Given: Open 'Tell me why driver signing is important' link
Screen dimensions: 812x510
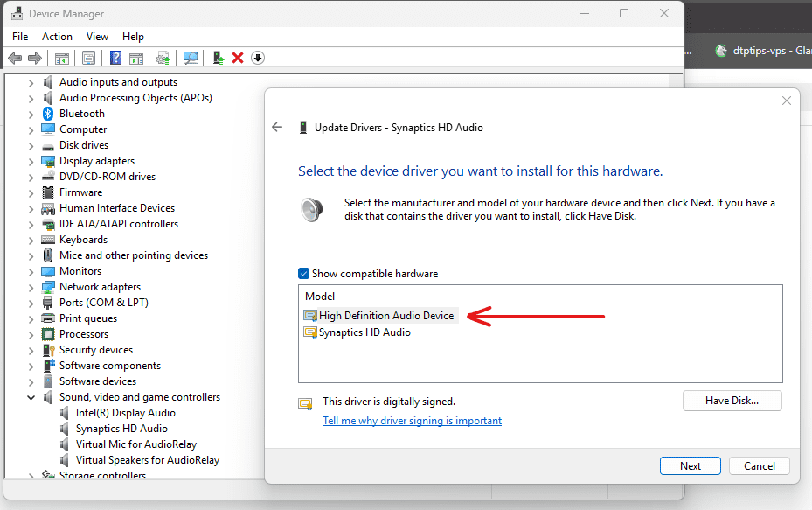Looking at the screenshot, I should [x=412, y=421].
